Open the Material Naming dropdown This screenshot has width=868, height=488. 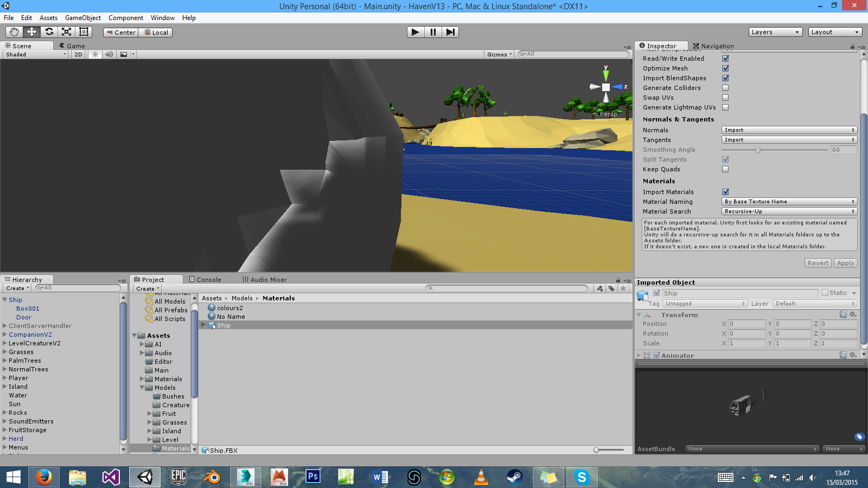(x=789, y=202)
